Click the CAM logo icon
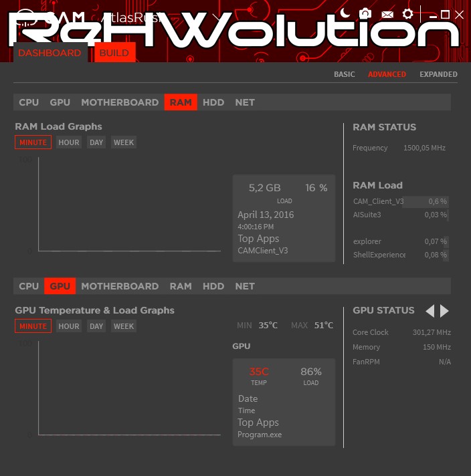 pyautogui.click(x=24, y=17)
